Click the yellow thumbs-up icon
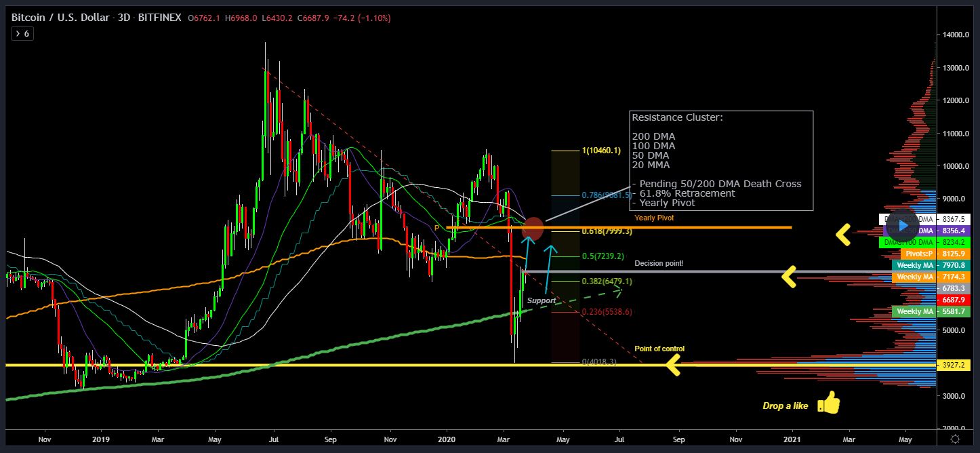 pos(828,403)
